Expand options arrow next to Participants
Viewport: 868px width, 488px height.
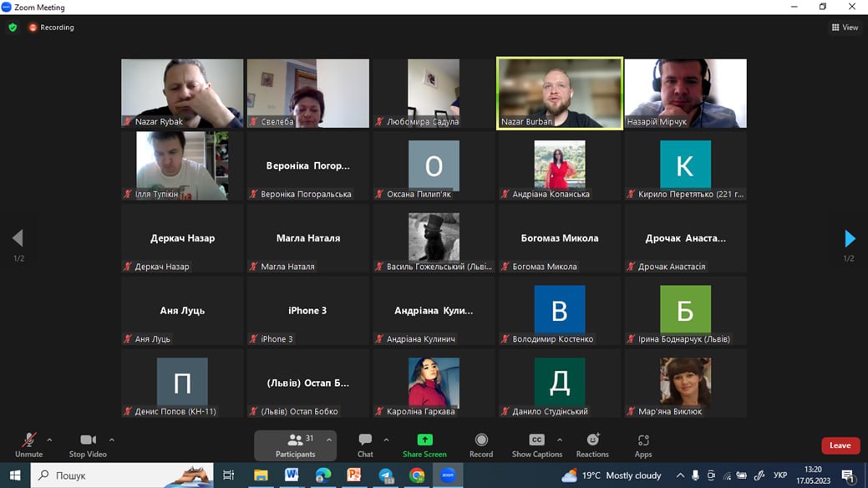(x=329, y=440)
